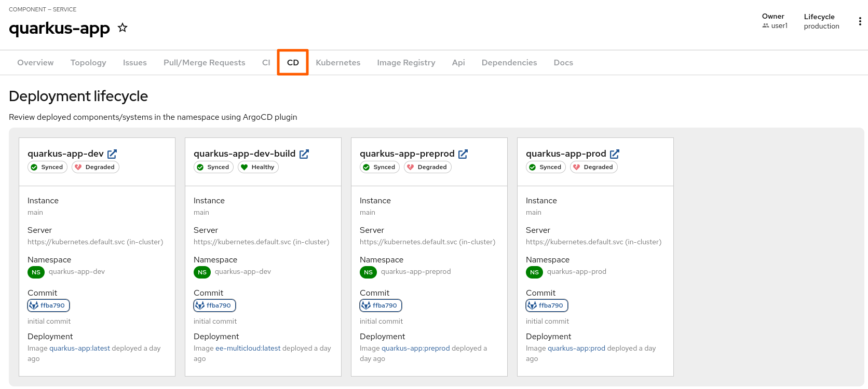Click the ffba790 commit chip in quarkus-app-dev

[48, 305]
